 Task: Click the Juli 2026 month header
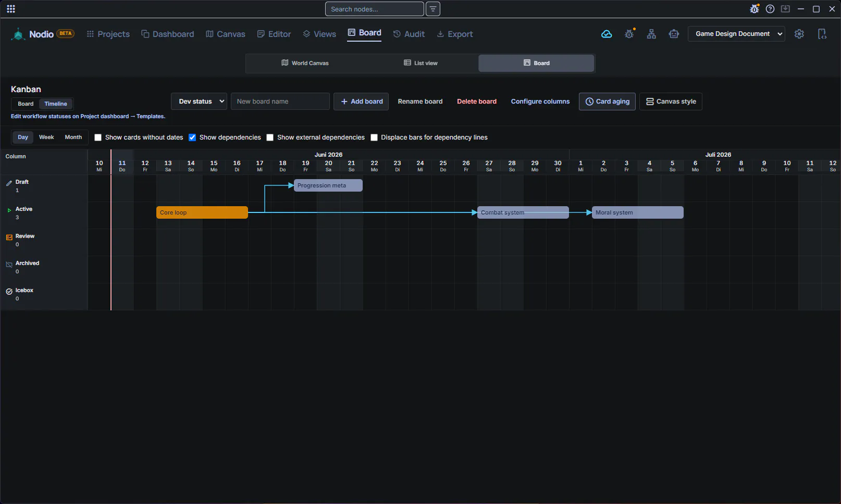click(718, 155)
